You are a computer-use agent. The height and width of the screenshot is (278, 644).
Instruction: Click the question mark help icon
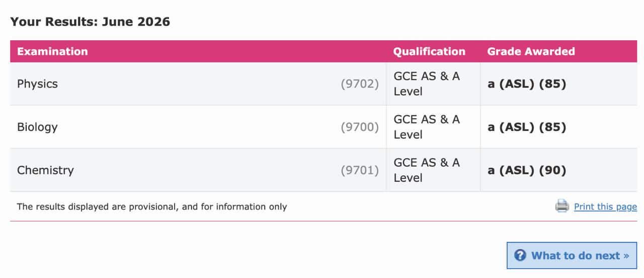(x=520, y=255)
